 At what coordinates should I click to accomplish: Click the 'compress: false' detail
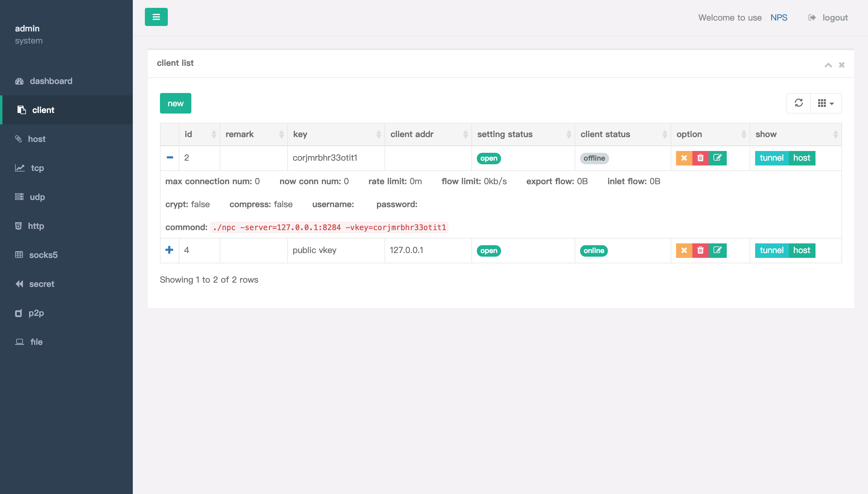tap(261, 205)
